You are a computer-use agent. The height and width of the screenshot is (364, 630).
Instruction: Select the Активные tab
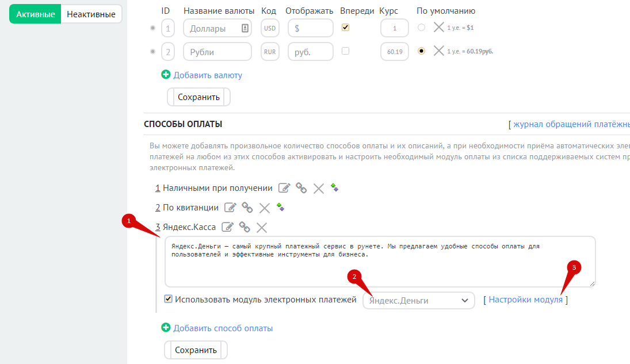pyautogui.click(x=35, y=14)
